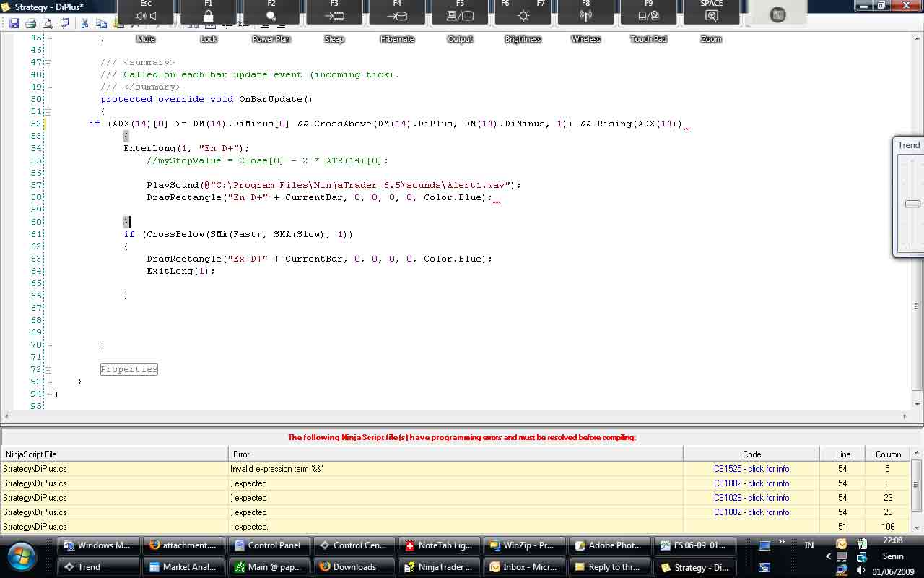
Task: Switch to Market Analyzer taskbar button
Action: pos(183,567)
